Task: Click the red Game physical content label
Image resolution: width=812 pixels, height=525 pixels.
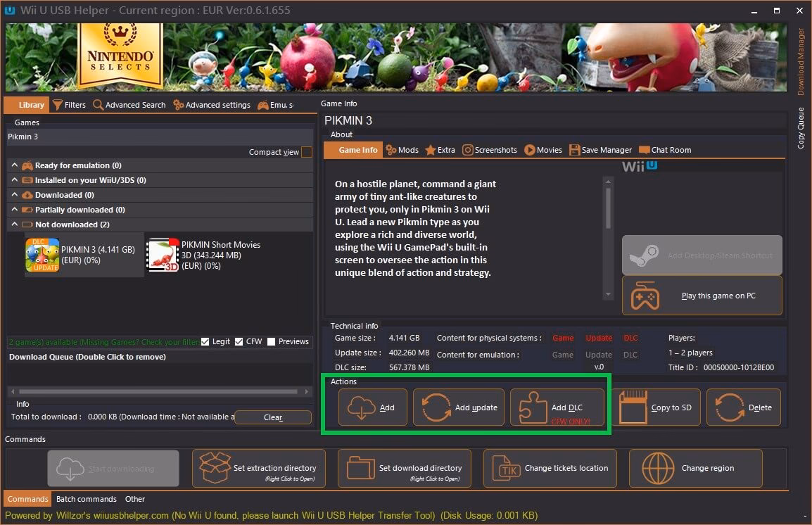Action: click(x=563, y=338)
